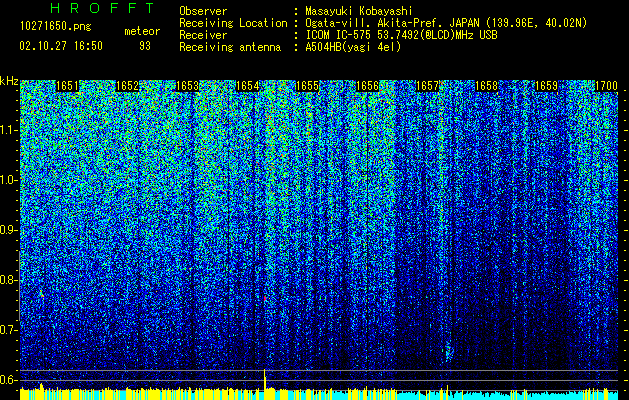Image resolution: width=629 pixels, height=400 pixels.
Task: Click the Observer label
Action: 203,11
